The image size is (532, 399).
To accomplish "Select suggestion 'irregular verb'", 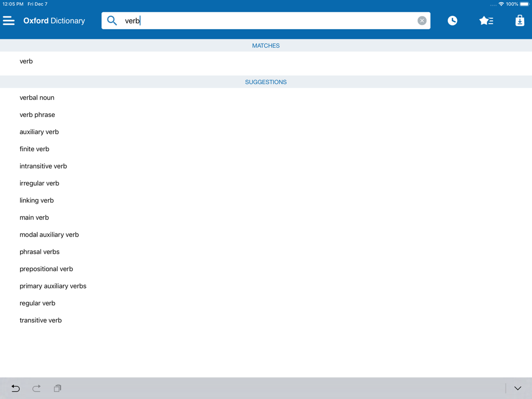I will 265,183.
